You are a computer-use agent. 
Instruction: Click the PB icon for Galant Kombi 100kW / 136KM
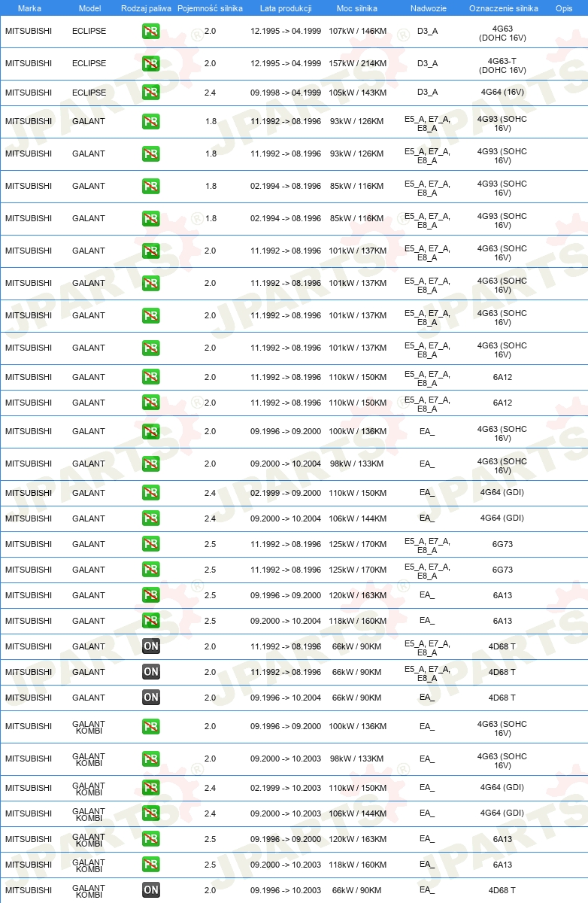[151, 727]
